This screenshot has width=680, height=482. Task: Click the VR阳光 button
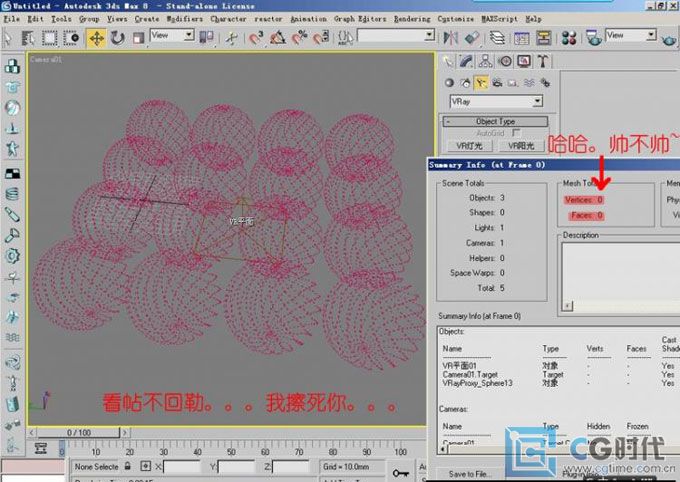click(x=521, y=146)
